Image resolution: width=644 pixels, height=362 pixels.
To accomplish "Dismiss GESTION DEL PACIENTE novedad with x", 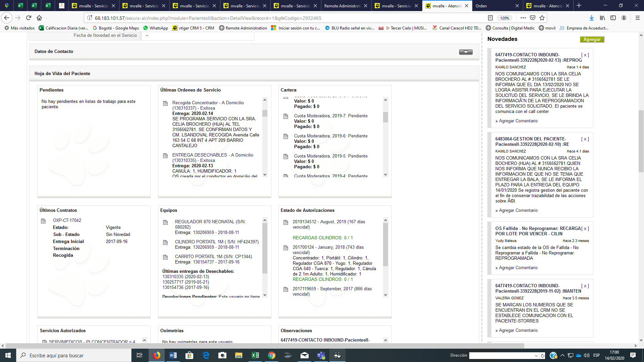I will 585,139.
